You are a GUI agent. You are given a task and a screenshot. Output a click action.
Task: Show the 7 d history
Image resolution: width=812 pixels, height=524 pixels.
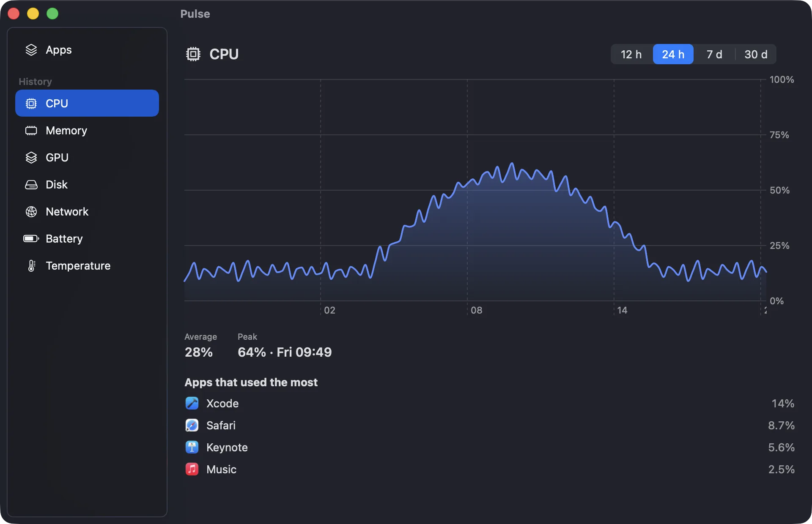[x=714, y=54]
